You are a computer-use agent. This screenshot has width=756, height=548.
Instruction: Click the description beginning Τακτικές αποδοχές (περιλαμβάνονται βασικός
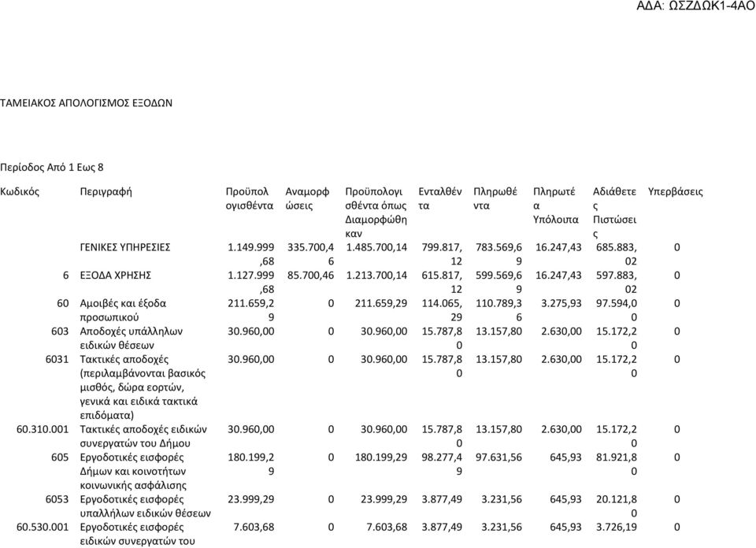click(143, 387)
